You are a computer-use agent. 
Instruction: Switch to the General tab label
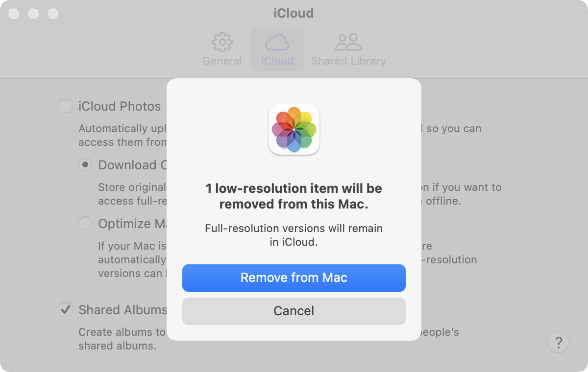click(222, 61)
